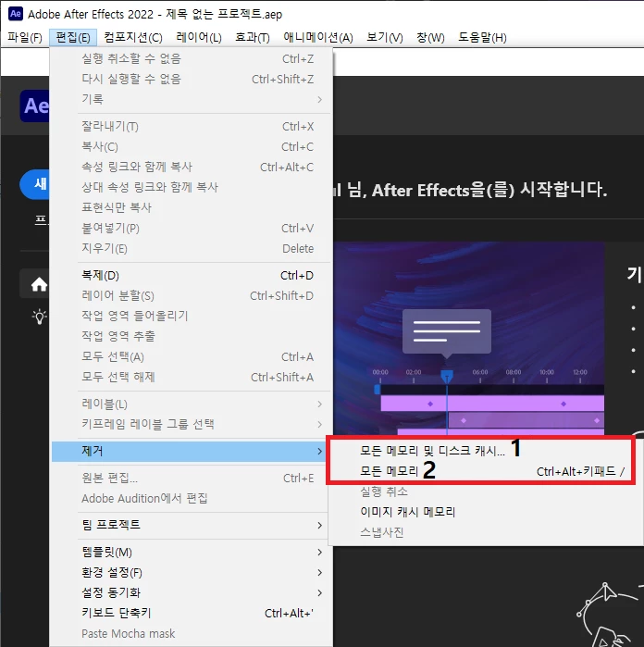Click the tutorial timeline thumbnail image
This screenshot has width=644, height=647.
[x=469, y=339]
